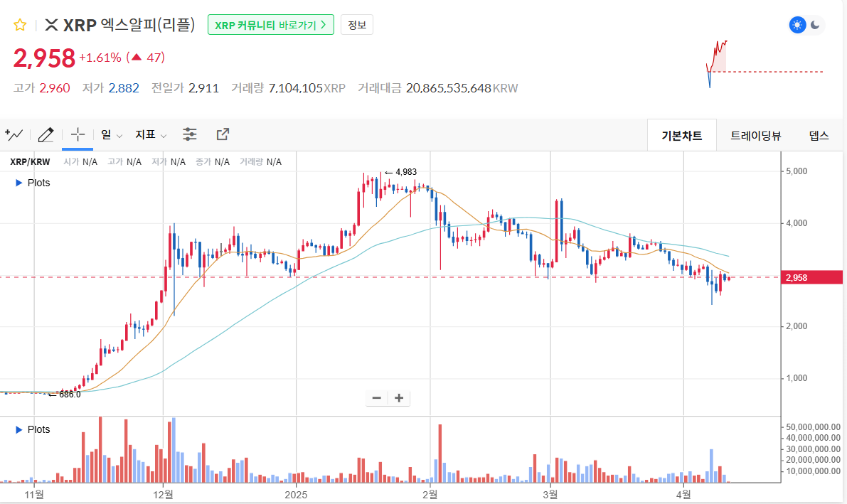Click the large 2,958 price heading
This screenshot has height=504, width=847.
(x=44, y=58)
